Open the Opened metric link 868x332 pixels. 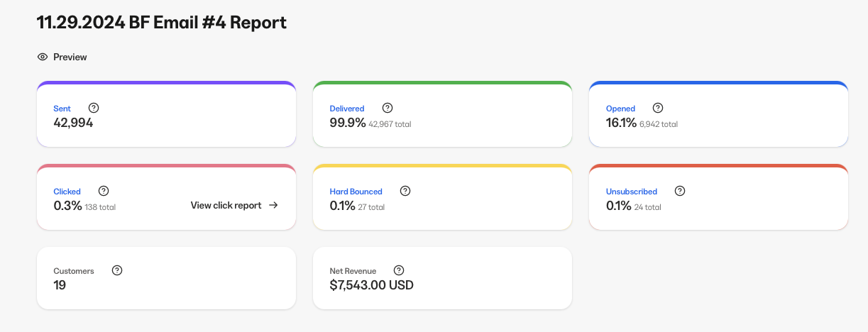(x=620, y=109)
